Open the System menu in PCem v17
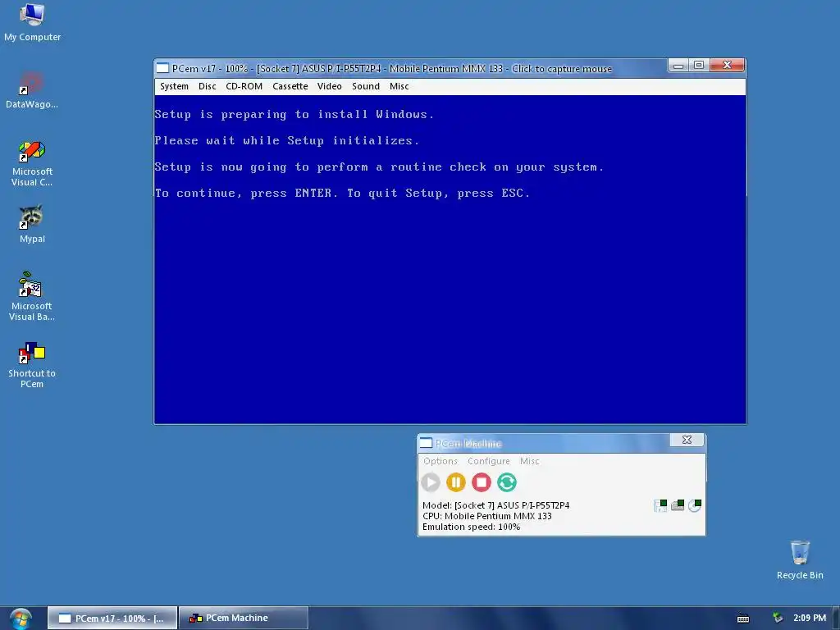Viewport: 840px width, 630px height. point(174,86)
